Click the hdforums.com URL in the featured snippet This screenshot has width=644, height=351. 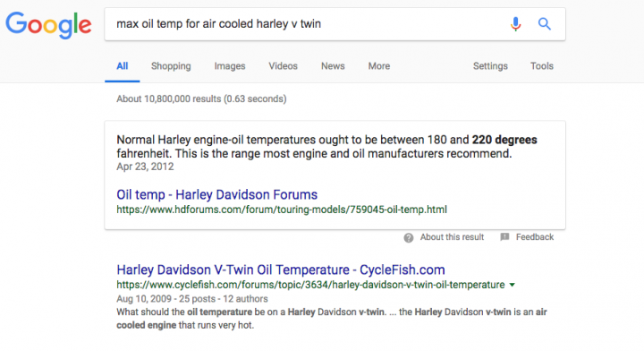282,210
